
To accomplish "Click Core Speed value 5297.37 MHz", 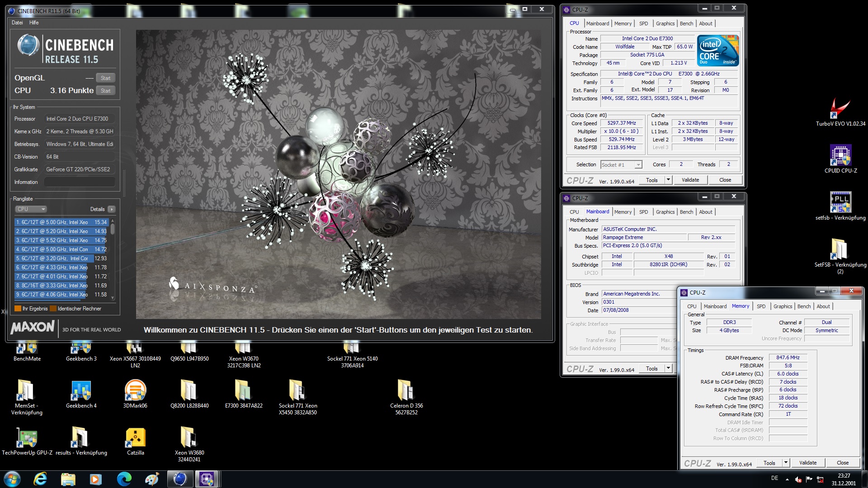I will pyautogui.click(x=622, y=123).
